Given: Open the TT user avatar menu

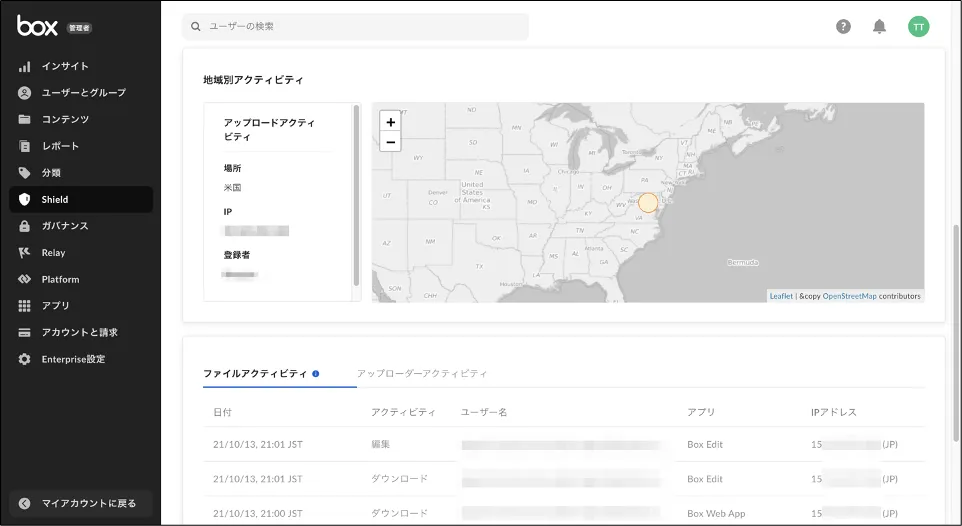Looking at the screenshot, I should point(918,27).
